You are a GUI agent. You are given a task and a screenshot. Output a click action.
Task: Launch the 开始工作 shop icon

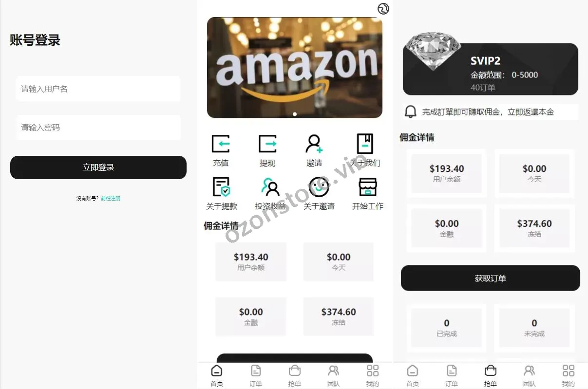[x=368, y=187]
